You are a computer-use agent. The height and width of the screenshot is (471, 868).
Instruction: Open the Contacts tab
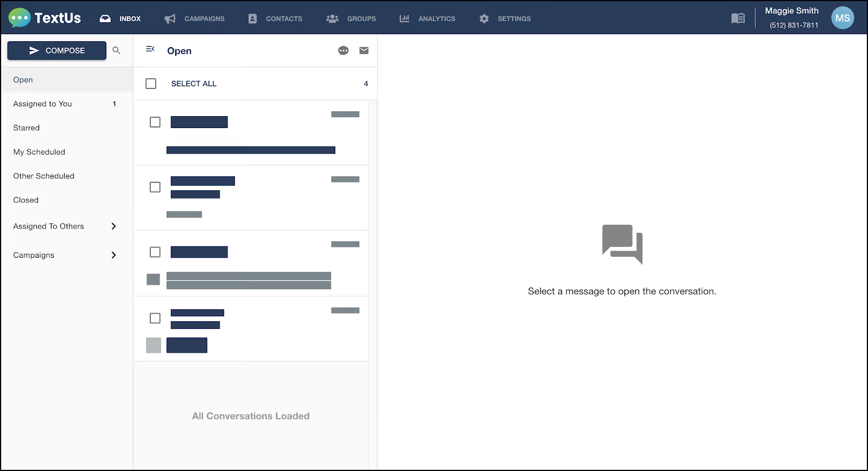coord(275,18)
